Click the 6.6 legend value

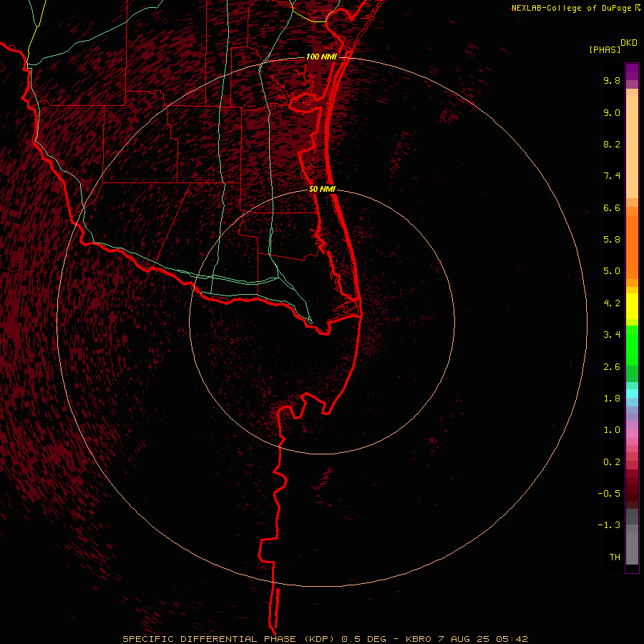click(x=612, y=208)
